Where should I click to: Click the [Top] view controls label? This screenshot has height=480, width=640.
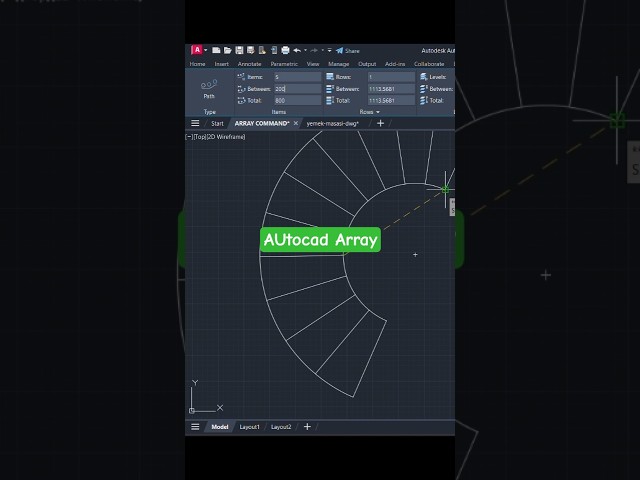coord(200,137)
